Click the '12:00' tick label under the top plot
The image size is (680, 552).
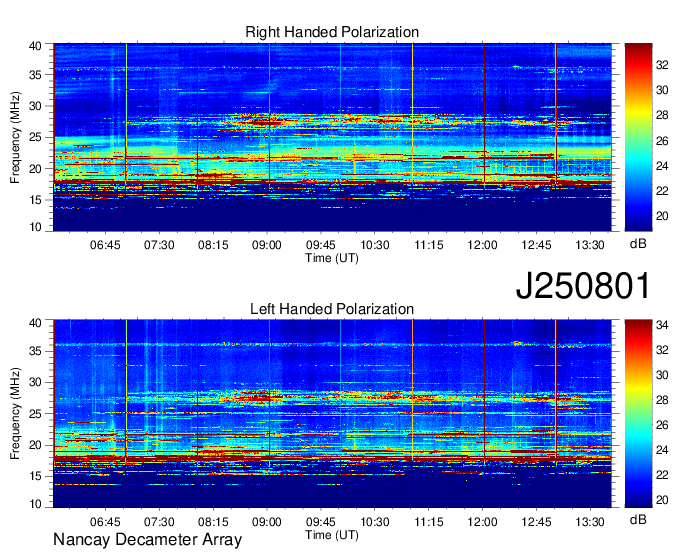pyautogui.click(x=482, y=245)
